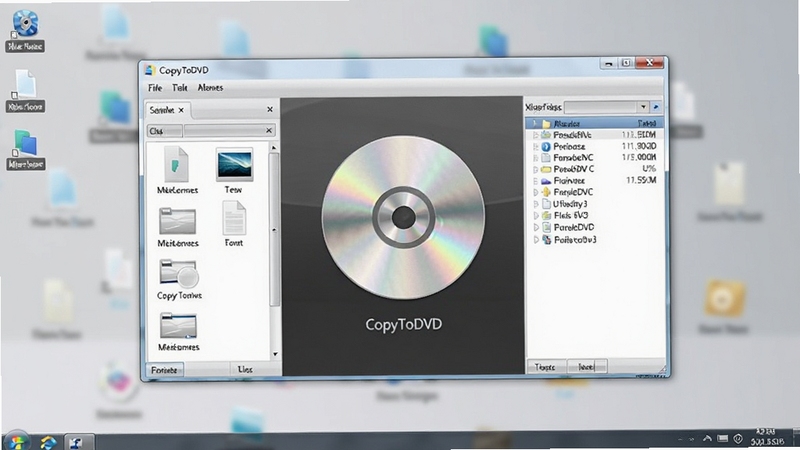800x450 pixels.
Task: Expand the Fleis 6V3 tree node
Action: [x=535, y=215]
